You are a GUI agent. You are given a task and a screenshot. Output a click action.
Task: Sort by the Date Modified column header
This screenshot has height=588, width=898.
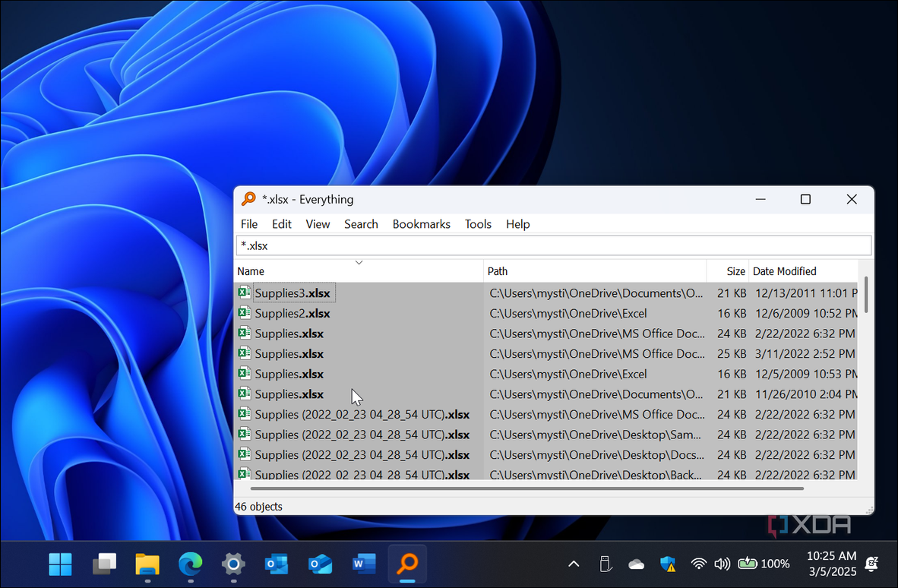point(804,271)
